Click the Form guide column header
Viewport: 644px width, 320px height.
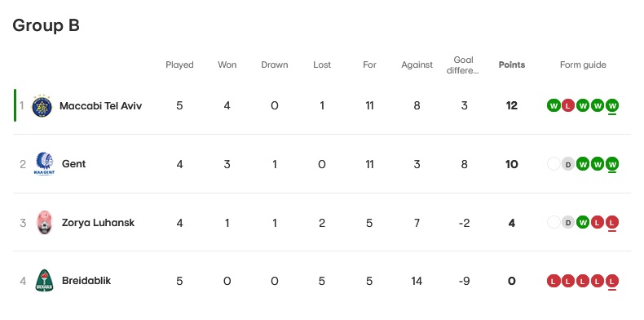coord(583,65)
